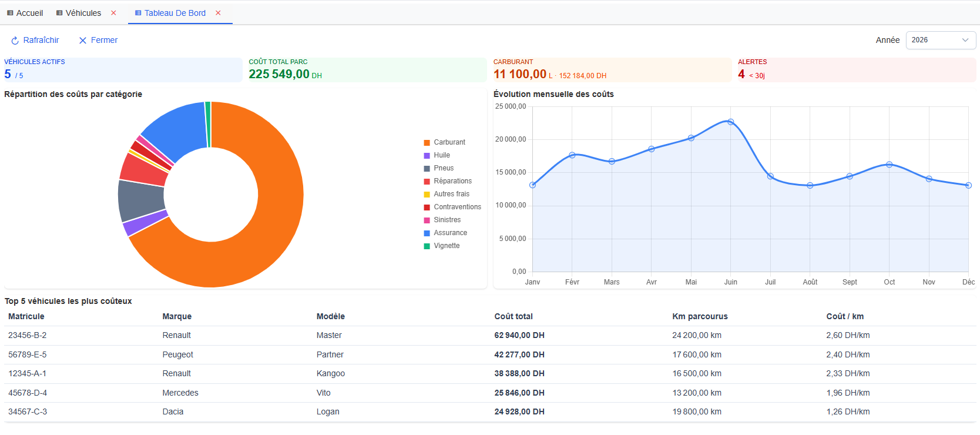Switch to the Accueil tab
This screenshot has height=435, width=980.
point(29,13)
